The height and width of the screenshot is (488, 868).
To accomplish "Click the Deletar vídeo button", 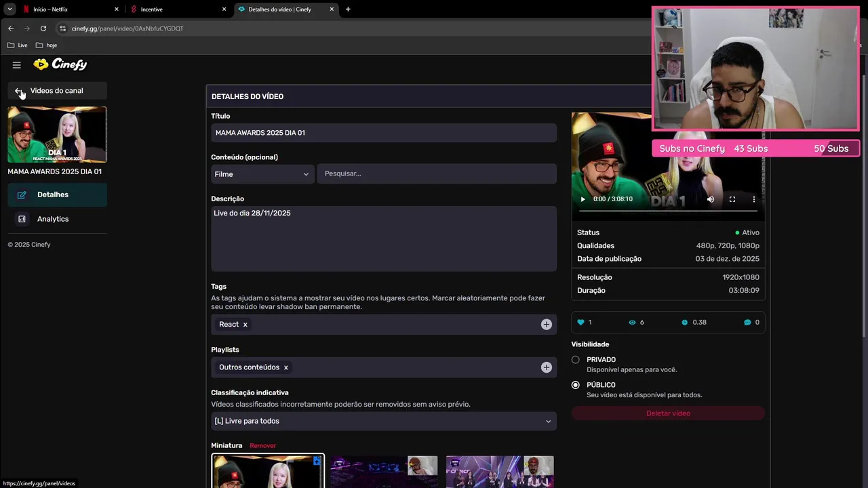I will (x=668, y=413).
